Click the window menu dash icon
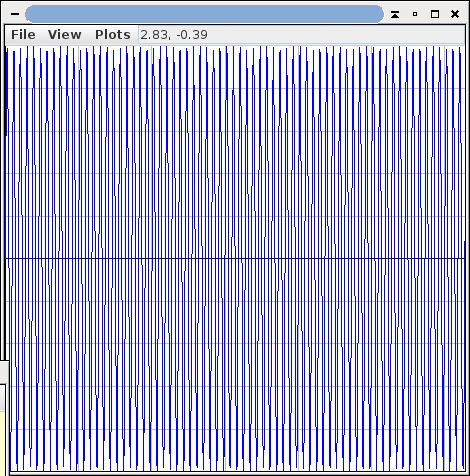 point(15,14)
